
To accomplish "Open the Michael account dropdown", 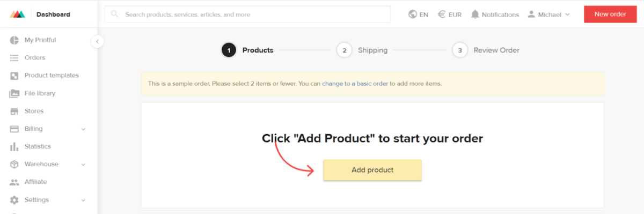I will pyautogui.click(x=548, y=14).
